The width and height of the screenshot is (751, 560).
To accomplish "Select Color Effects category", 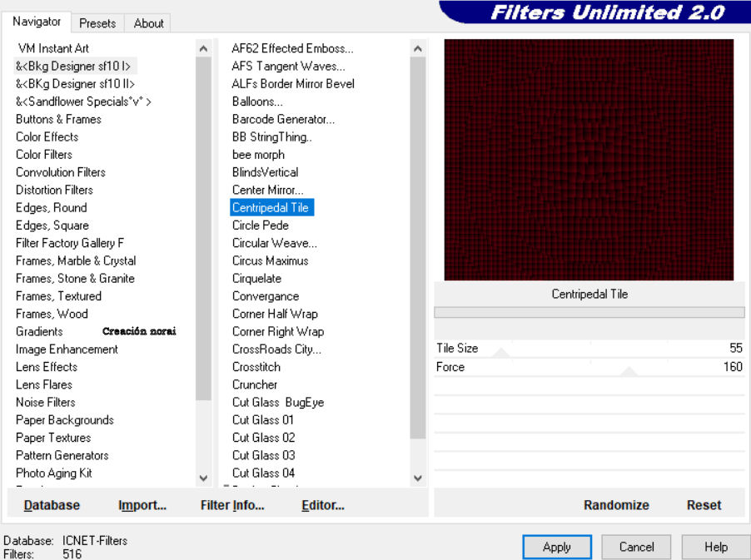I will (47, 137).
